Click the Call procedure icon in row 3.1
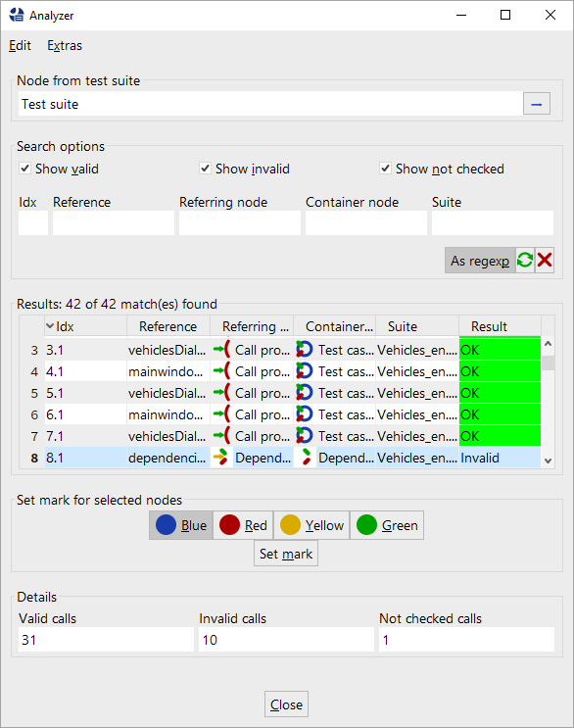The image size is (574, 728). pyautogui.click(x=221, y=350)
